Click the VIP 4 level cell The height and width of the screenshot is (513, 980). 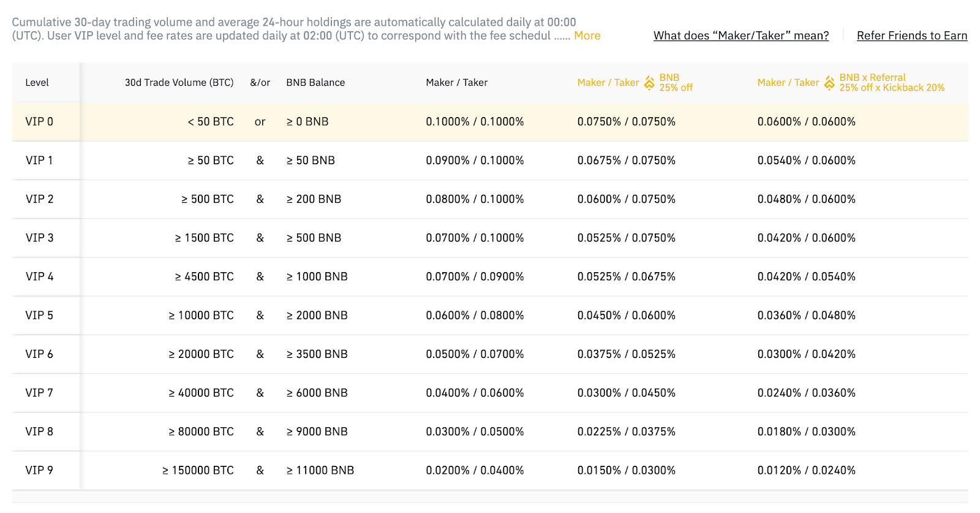pyautogui.click(x=39, y=276)
